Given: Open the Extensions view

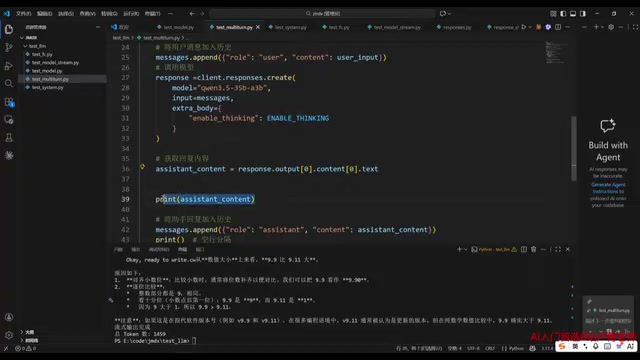Looking at the screenshot, I should [x=9, y=102].
